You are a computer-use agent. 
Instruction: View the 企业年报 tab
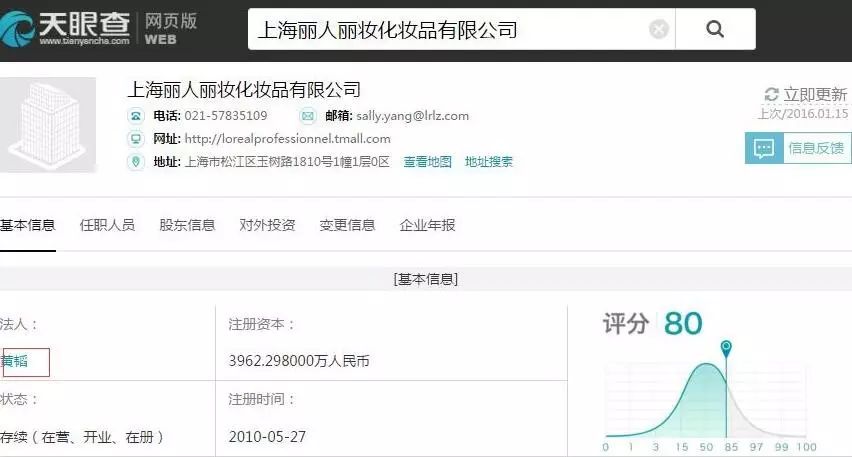(427, 225)
